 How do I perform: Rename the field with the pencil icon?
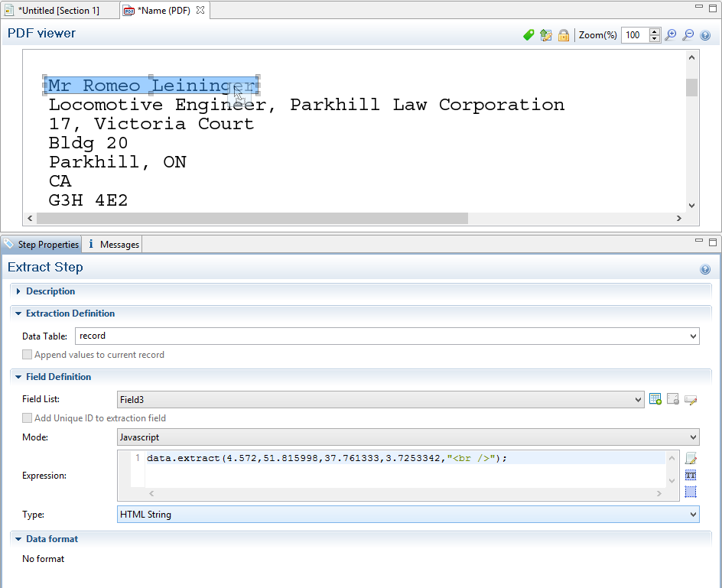pos(691,399)
